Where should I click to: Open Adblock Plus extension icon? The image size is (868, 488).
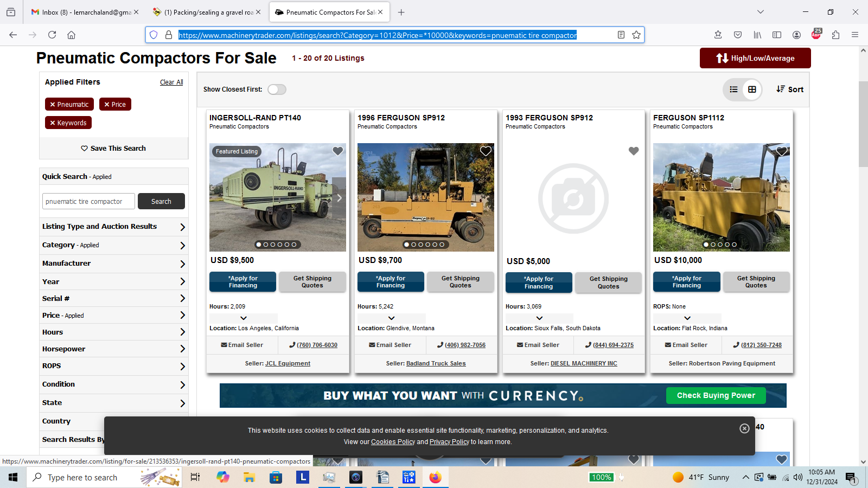coord(816,35)
